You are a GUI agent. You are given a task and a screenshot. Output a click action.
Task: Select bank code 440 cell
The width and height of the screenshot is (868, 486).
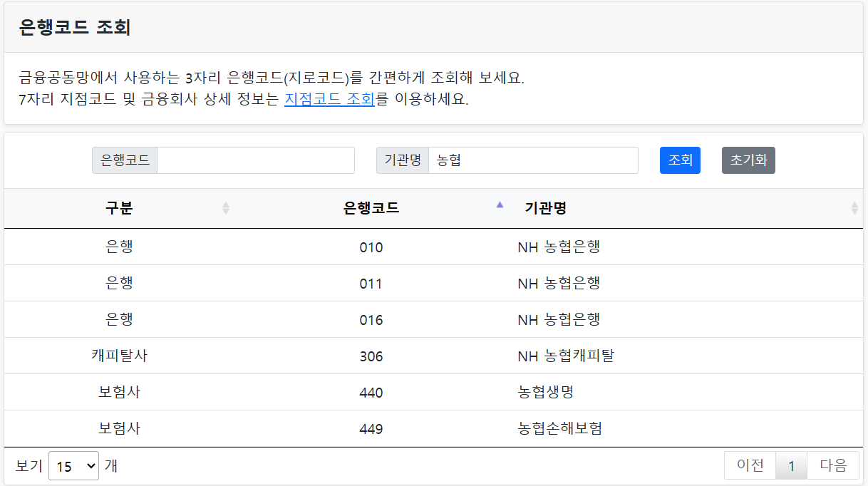tap(371, 393)
